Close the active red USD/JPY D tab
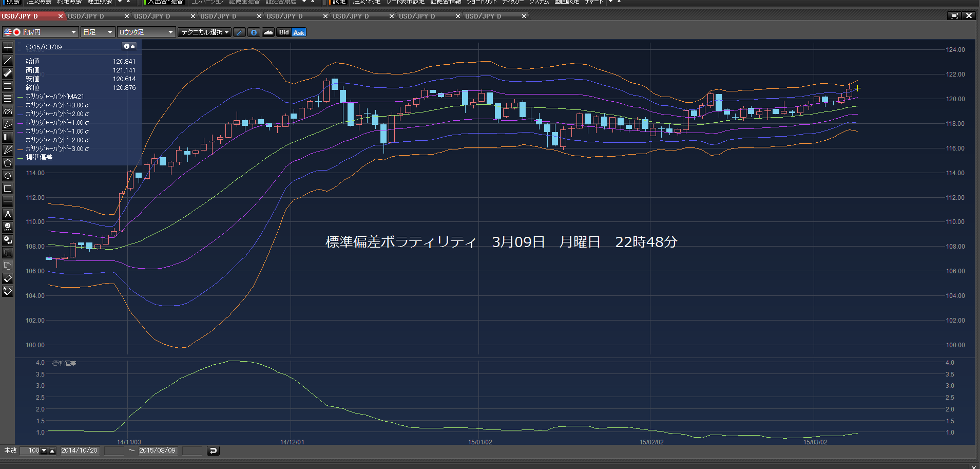The image size is (980, 469). tap(61, 16)
